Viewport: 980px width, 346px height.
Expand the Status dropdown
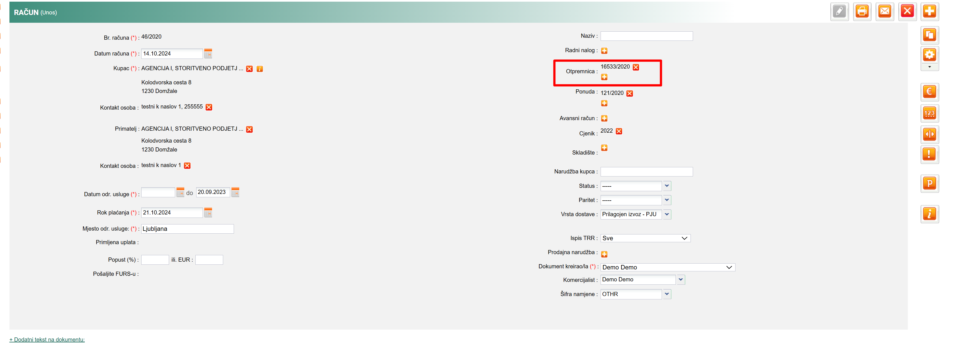[x=667, y=186]
